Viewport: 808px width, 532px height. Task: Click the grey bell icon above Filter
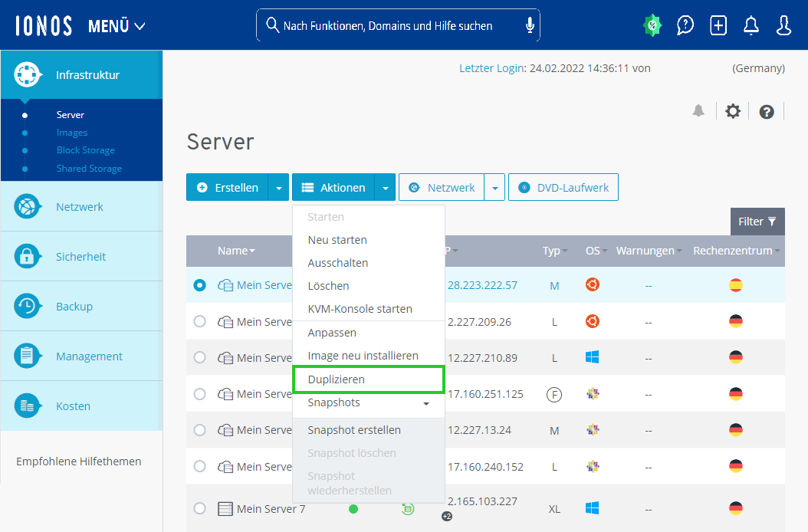(x=698, y=111)
